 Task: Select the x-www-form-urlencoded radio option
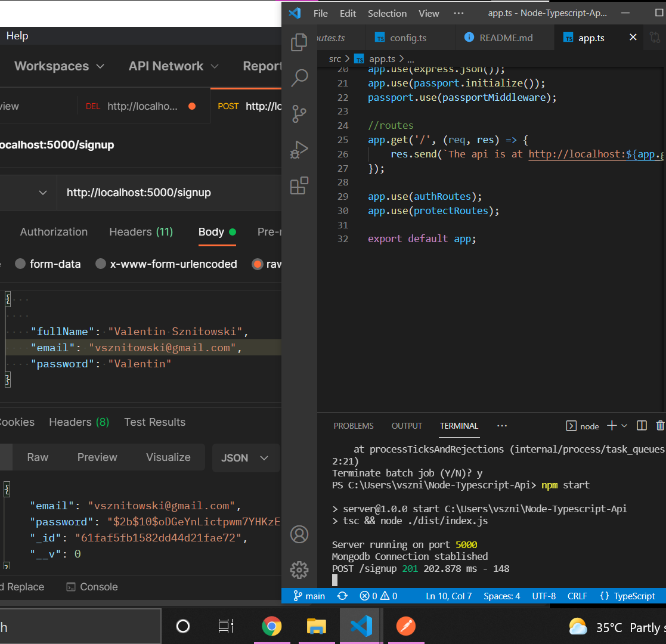(x=101, y=264)
